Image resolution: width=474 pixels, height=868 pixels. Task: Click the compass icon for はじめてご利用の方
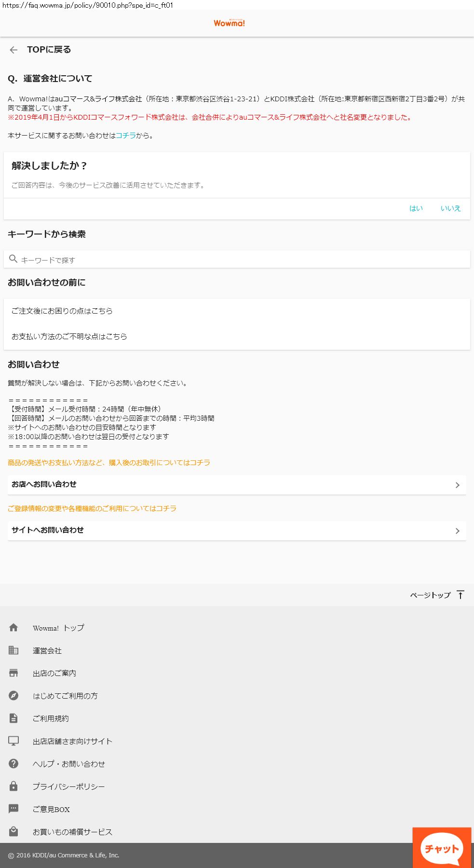[14, 695]
